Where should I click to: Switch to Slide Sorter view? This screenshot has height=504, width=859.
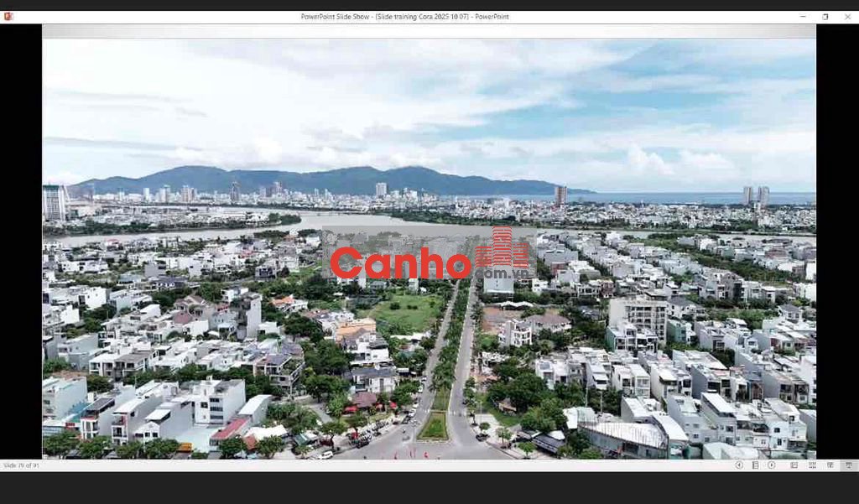tap(812, 465)
